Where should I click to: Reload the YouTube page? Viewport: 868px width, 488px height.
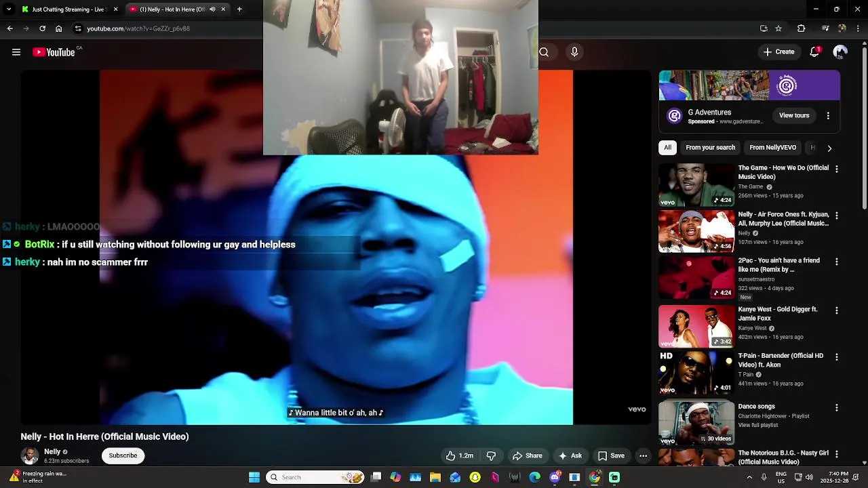click(42, 28)
